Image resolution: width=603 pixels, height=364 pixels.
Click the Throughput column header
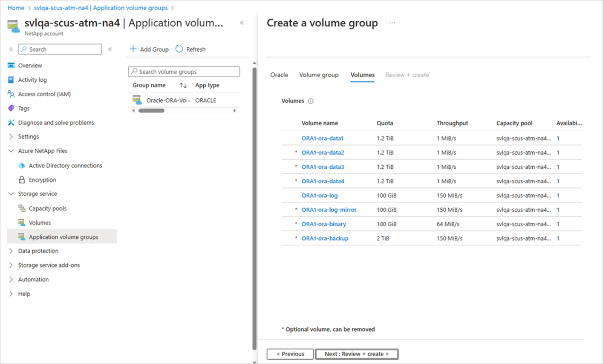click(452, 123)
